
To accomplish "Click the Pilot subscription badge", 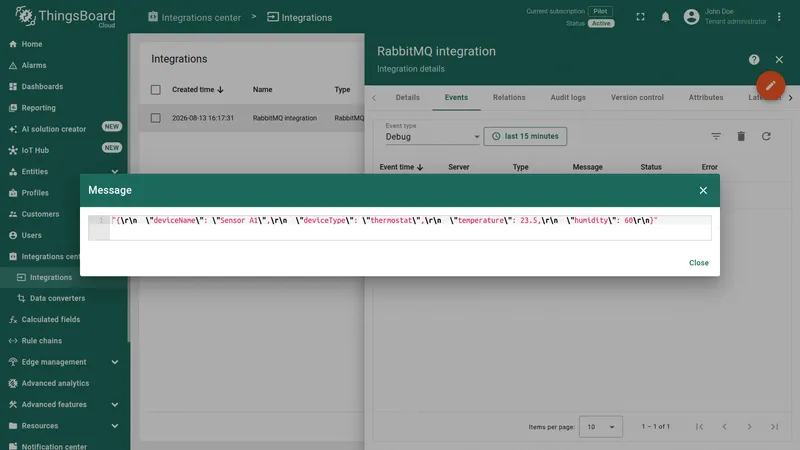I will coord(601,11).
